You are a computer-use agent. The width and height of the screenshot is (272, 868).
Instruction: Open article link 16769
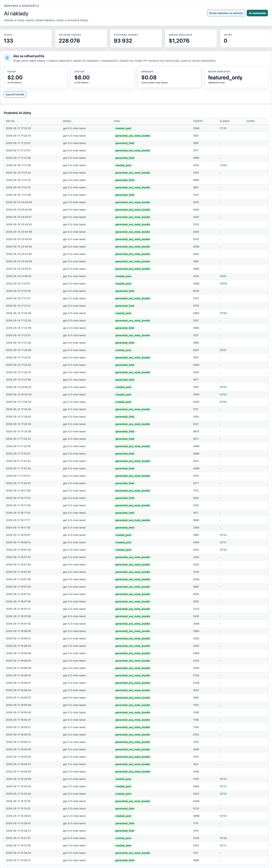click(x=223, y=313)
